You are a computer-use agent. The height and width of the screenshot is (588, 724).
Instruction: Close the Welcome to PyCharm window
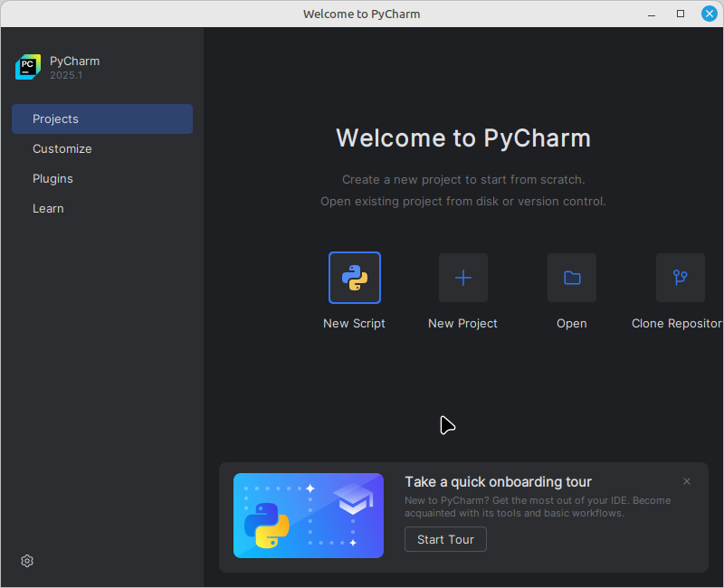pyautogui.click(x=710, y=14)
